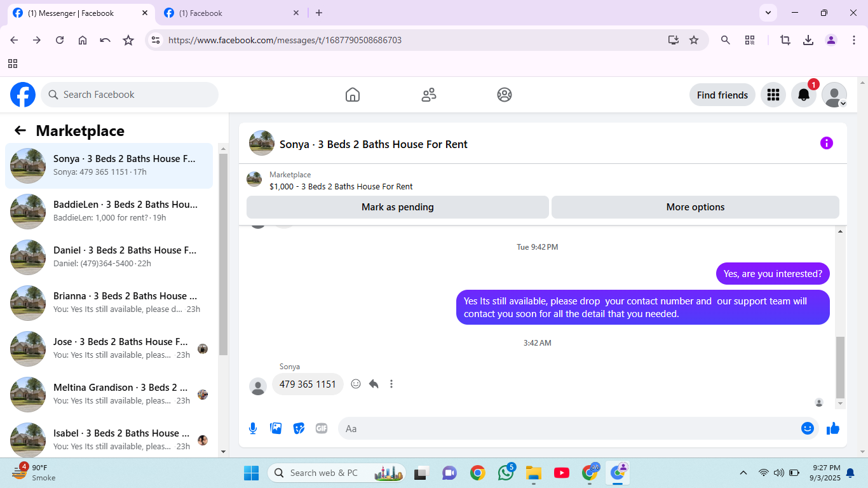Click the 'Yes, are you interested?' message
The height and width of the screenshot is (488, 868).
tap(773, 274)
